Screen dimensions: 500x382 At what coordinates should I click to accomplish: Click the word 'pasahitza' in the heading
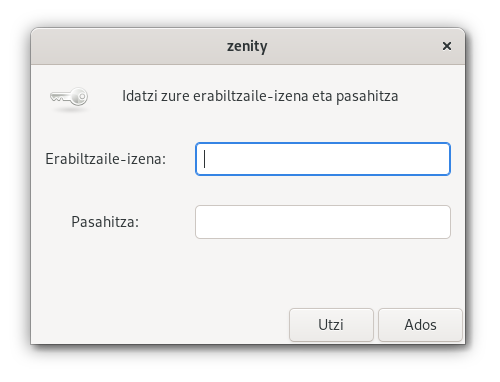(x=367, y=96)
